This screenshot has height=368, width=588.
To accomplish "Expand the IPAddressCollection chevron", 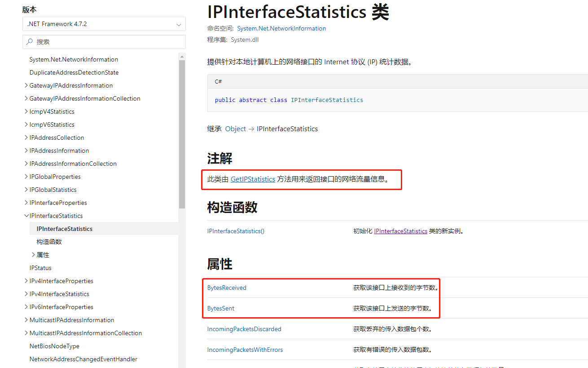I will [26, 137].
